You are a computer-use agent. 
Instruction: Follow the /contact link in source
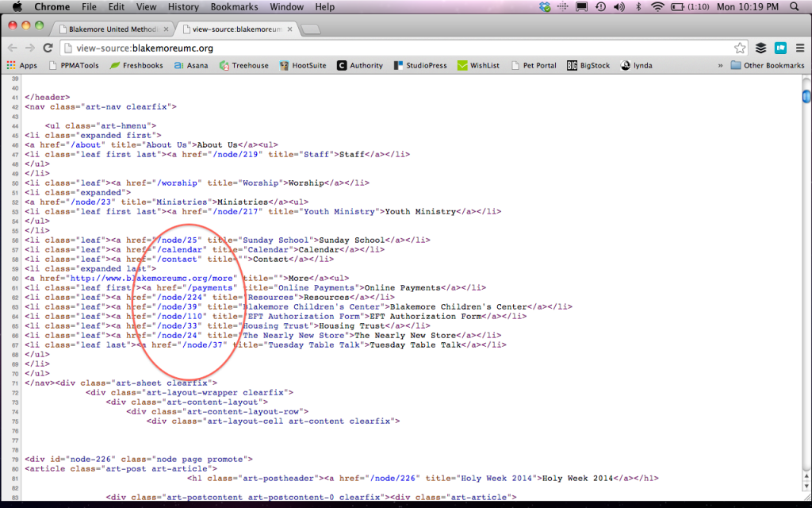click(177, 260)
